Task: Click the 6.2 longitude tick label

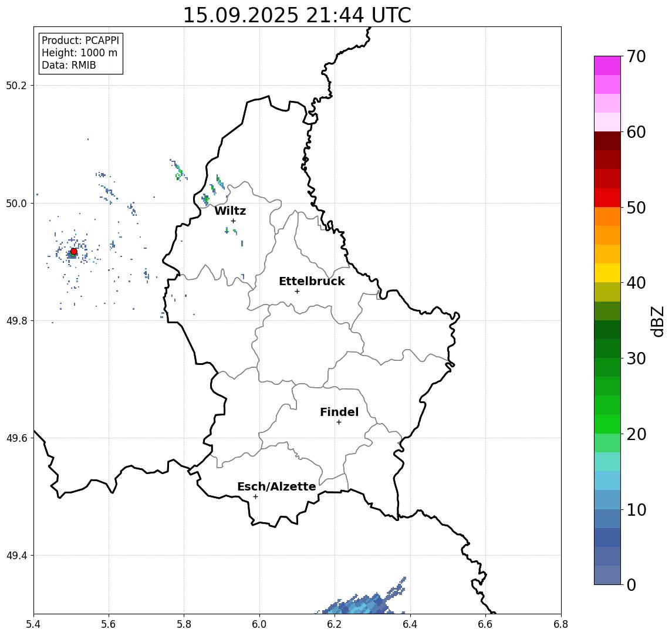Action: point(335,624)
